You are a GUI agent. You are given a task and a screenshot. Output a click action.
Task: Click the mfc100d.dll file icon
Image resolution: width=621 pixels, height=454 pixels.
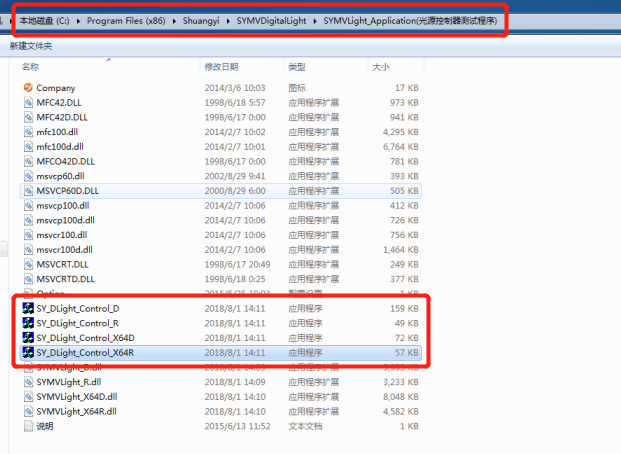click(x=28, y=146)
